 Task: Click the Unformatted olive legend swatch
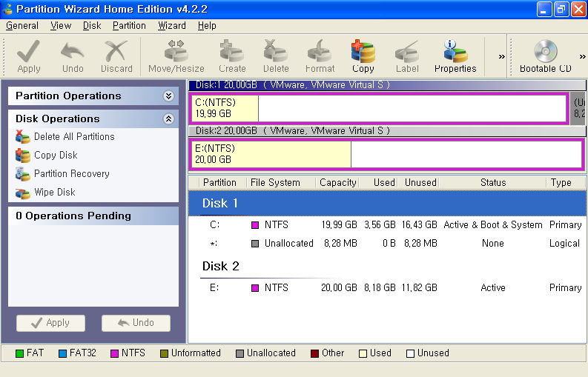pyautogui.click(x=164, y=353)
